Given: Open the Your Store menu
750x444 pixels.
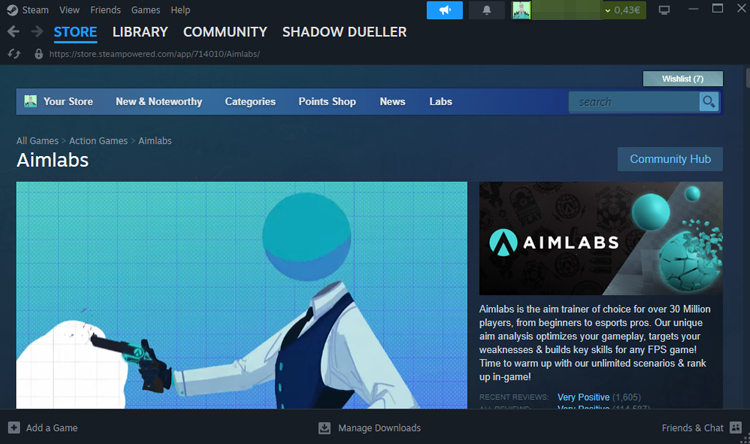Looking at the screenshot, I should click(x=68, y=101).
